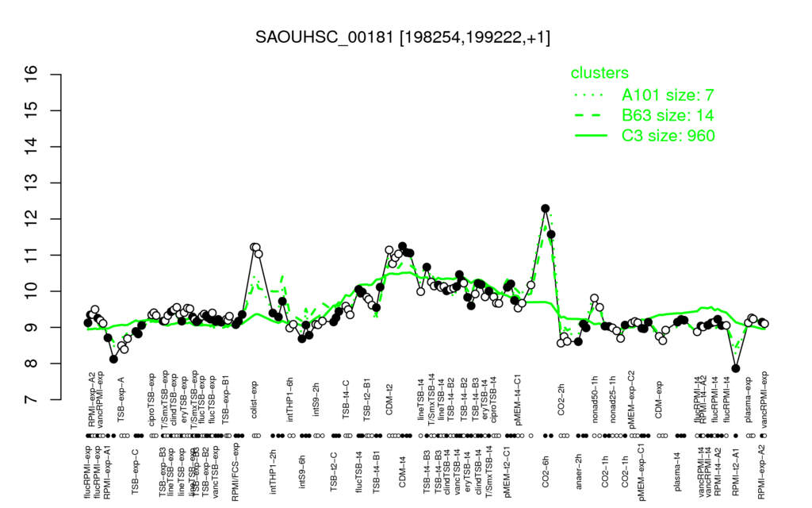Image resolution: width=812 pixels, height=508 pixels.
Task: Click the 'pMEM-exp-C1' bottom axis label
Action: click(x=642, y=471)
